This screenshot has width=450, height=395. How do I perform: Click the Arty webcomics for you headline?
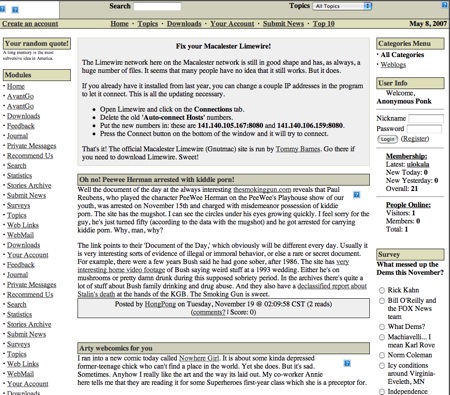(x=116, y=348)
